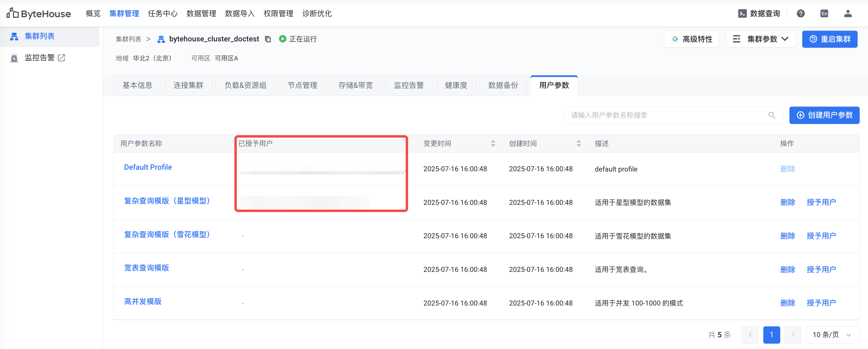The image size is (868, 349).
Task: Switch to the Node Management tab
Action: click(302, 85)
